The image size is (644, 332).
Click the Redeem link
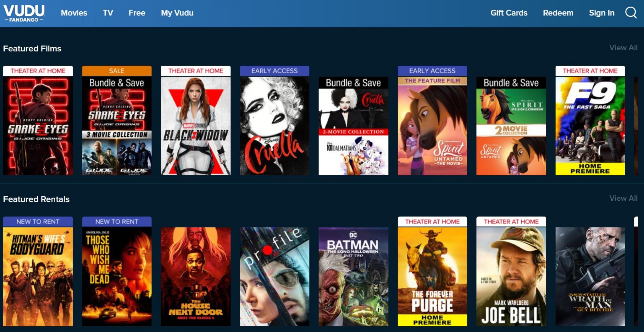point(558,13)
